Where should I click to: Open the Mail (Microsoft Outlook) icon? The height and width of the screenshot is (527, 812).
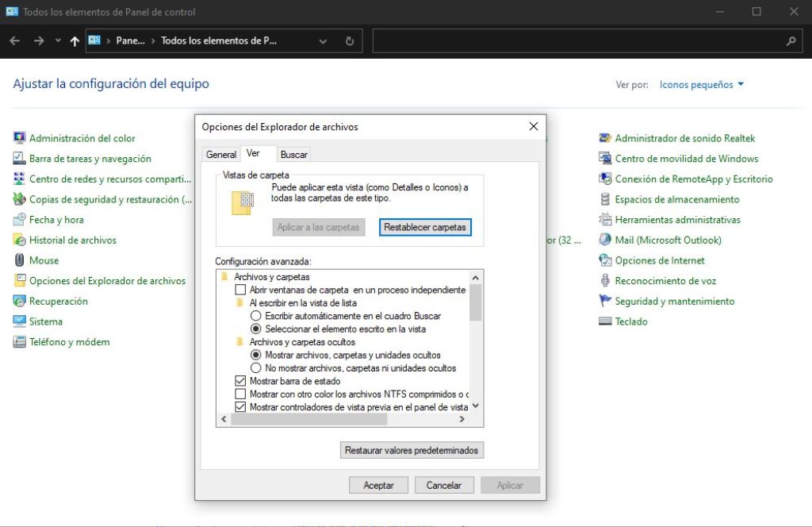click(x=605, y=240)
